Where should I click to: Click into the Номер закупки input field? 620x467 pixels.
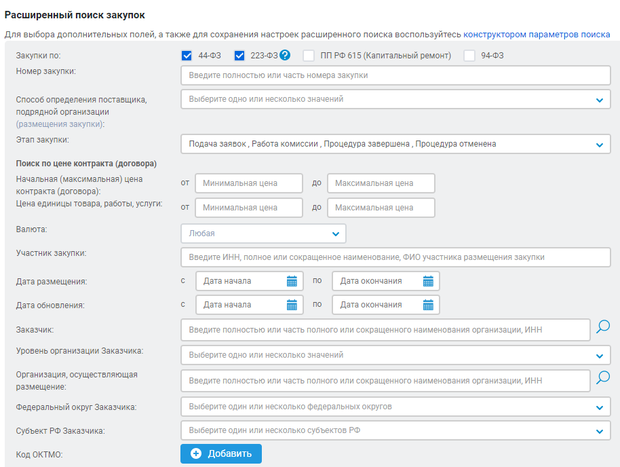click(395, 75)
